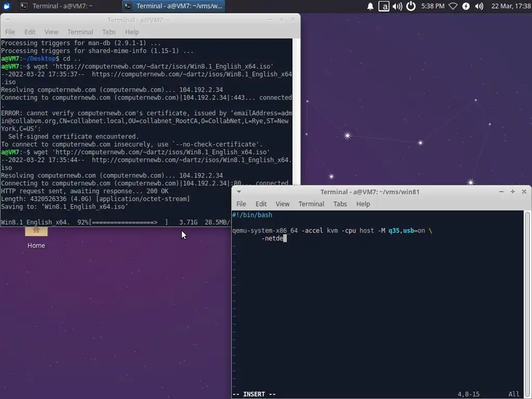Image resolution: width=532 pixels, height=399 pixels.
Task: Open the volume icon next to keyboard indicator
Action: [x=397, y=6]
